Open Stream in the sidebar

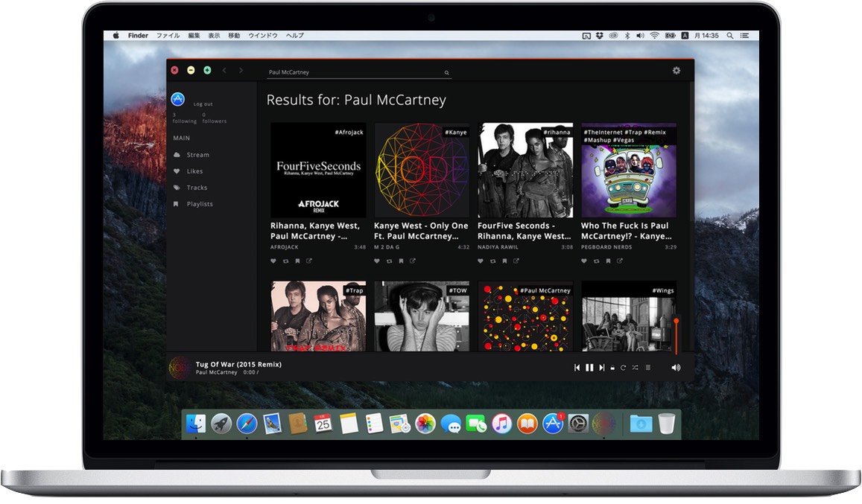click(x=191, y=155)
